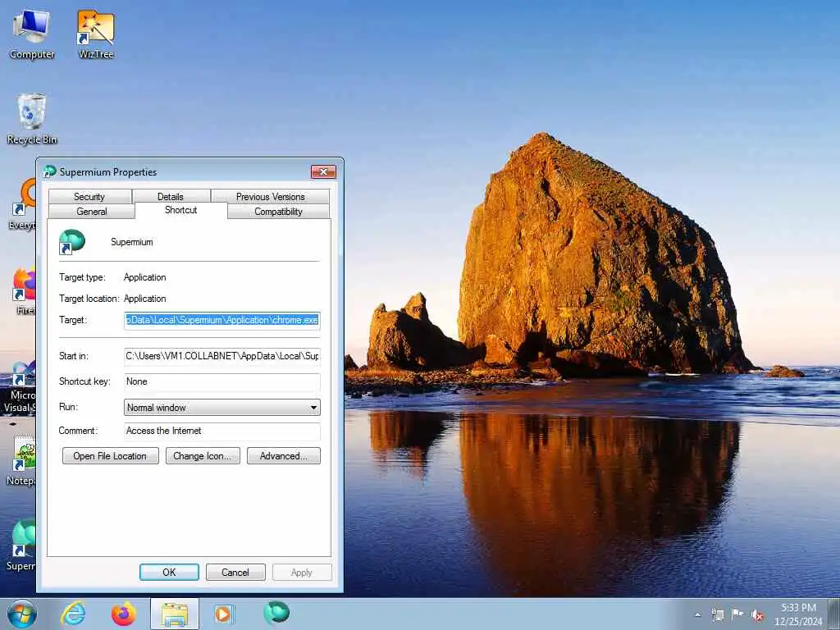Select the Everything desktop shortcut
Image resolution: width=840 pixels, height=630 pixels.
22,204
